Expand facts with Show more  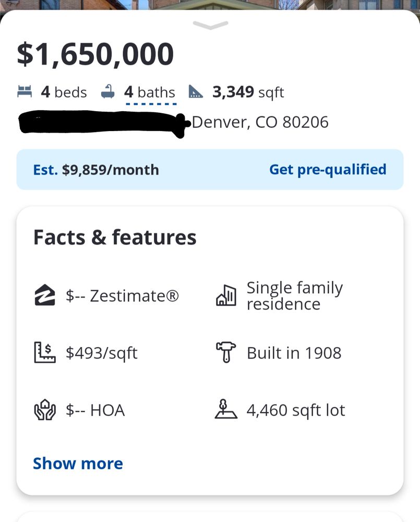click(78, 464)
